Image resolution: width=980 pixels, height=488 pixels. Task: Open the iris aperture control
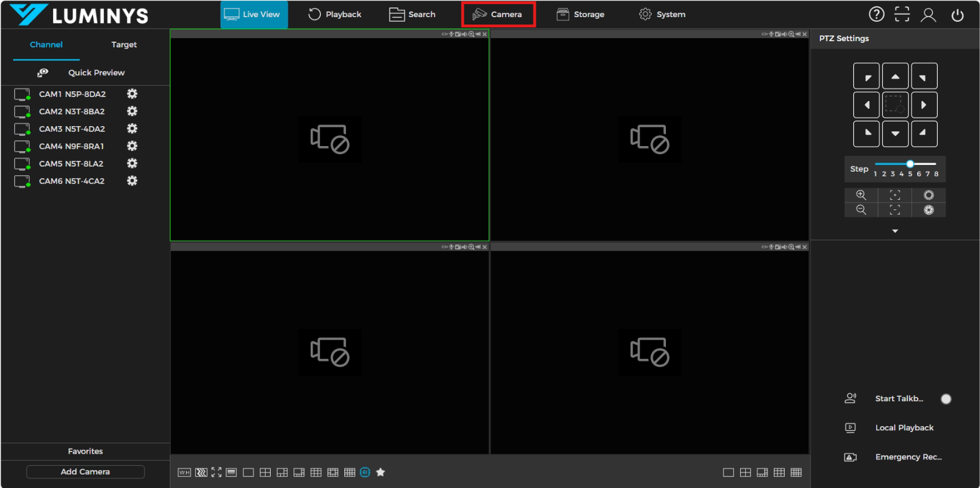click(x=929, y=195)
